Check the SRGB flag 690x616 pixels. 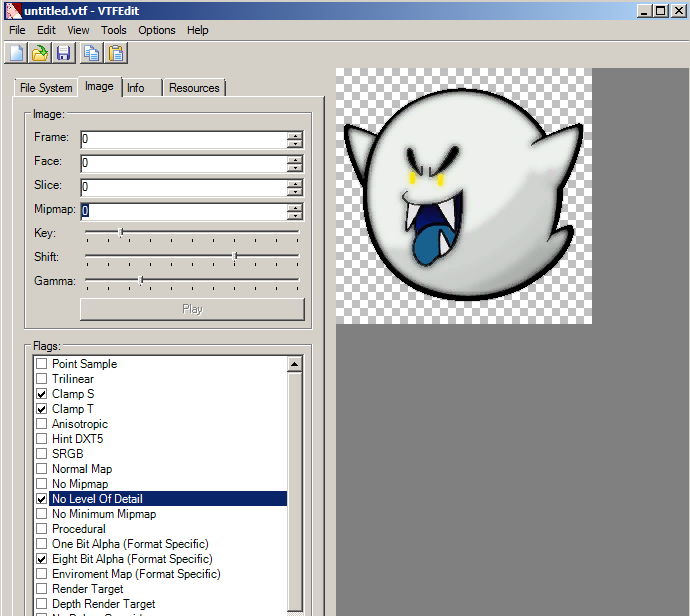41,454
